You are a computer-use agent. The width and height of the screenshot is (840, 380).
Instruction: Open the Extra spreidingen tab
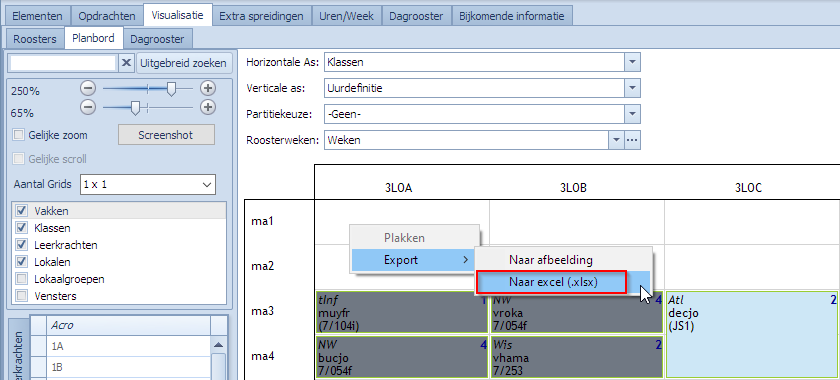(261, 16)
